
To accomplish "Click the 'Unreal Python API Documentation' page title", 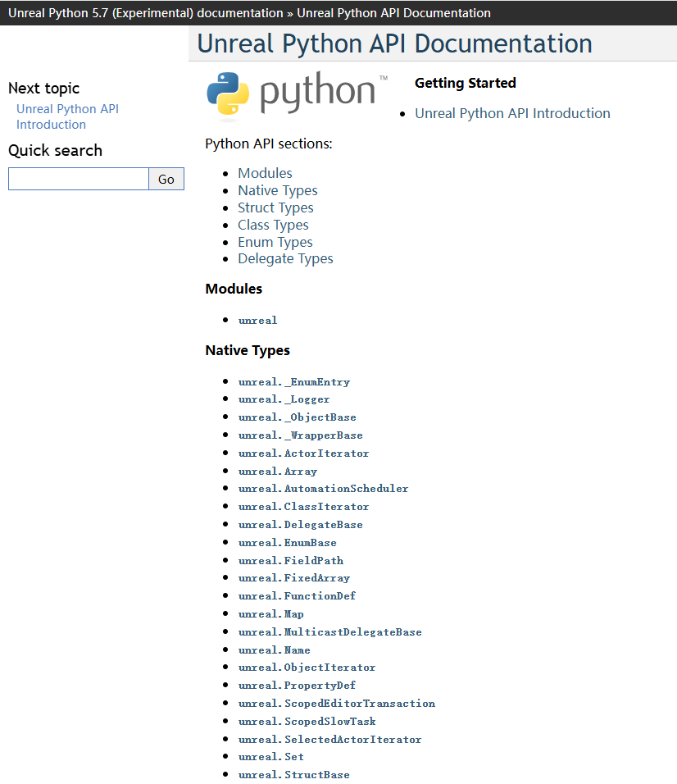I will pos(395,43).
